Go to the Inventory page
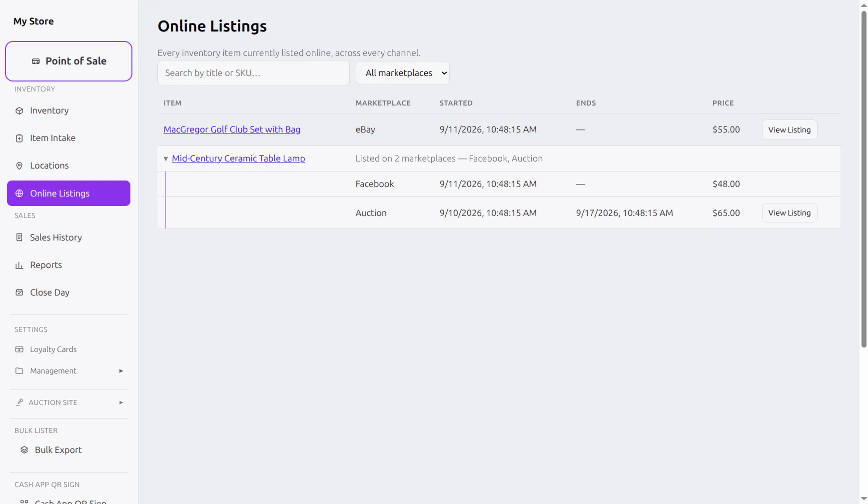The width and height of the screenshot is (868, 504). (x=68, y=110)
